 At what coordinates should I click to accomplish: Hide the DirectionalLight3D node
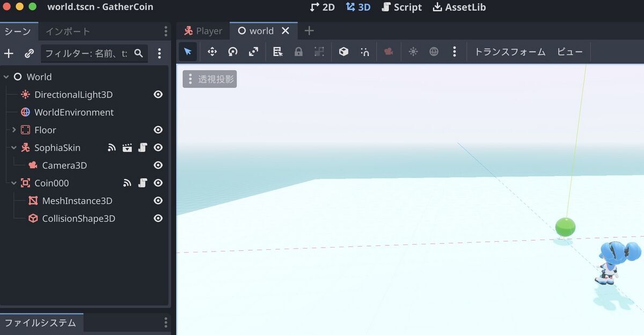(x=158, y=94)
